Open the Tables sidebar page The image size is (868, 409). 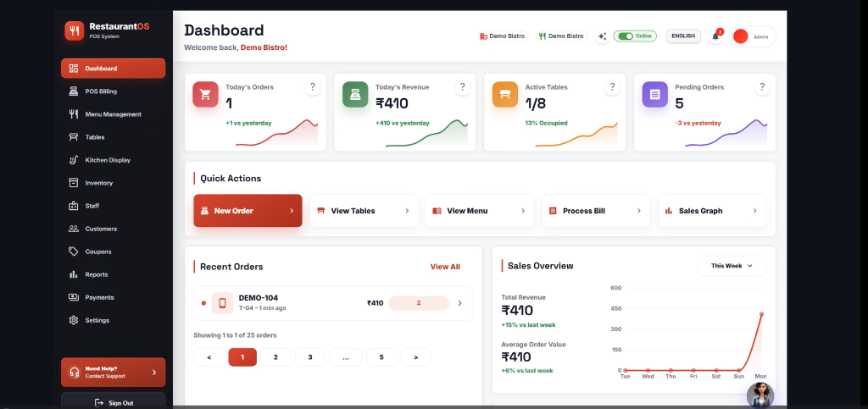[113, 137]
